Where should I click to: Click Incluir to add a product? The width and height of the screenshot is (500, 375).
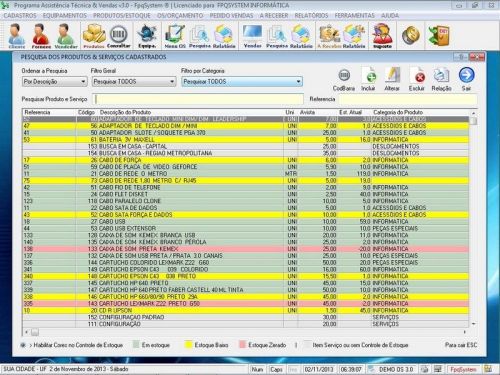[369, 79]
